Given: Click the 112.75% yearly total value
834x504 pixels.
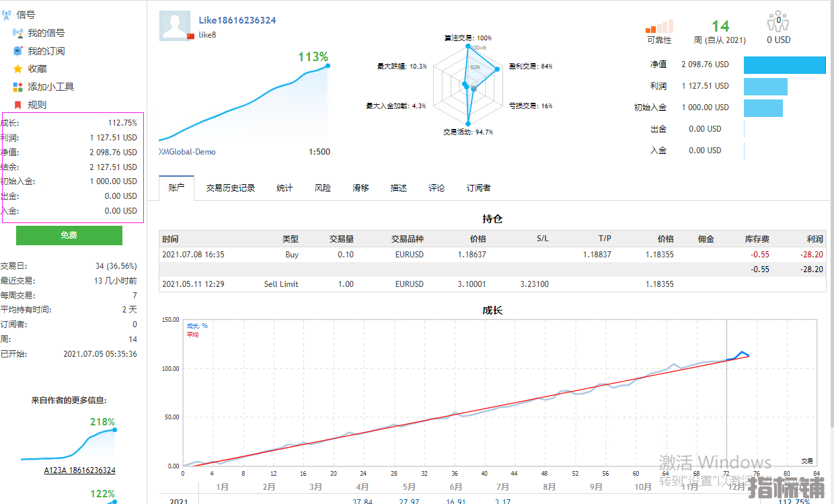Looking at the screenshot, I should click(794, 501).
